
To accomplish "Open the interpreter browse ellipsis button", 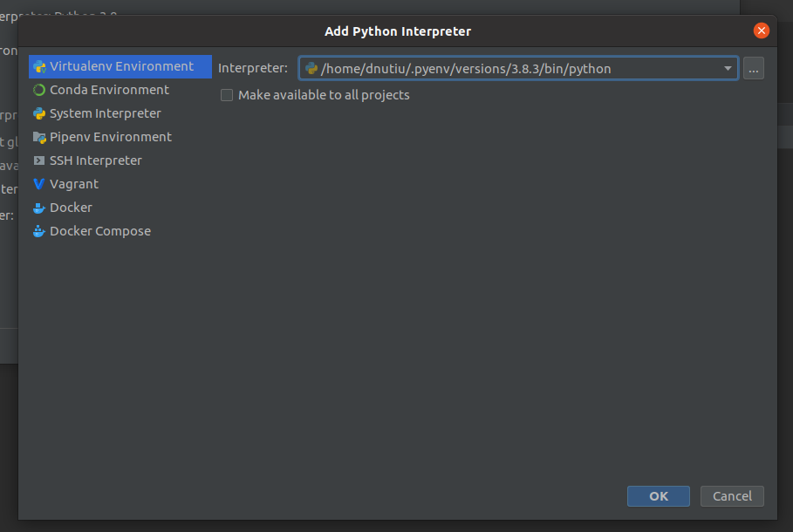I will pos(754,69).
